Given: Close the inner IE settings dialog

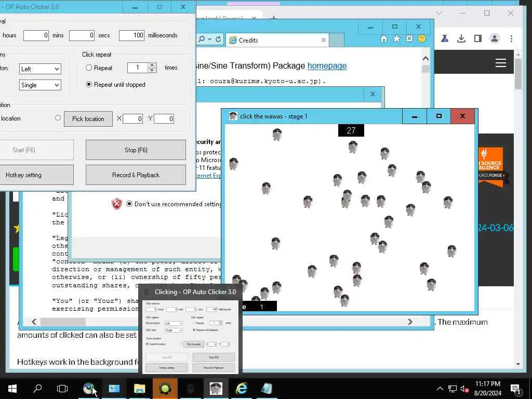Looking at the screenshot, I should click(373, 95).
